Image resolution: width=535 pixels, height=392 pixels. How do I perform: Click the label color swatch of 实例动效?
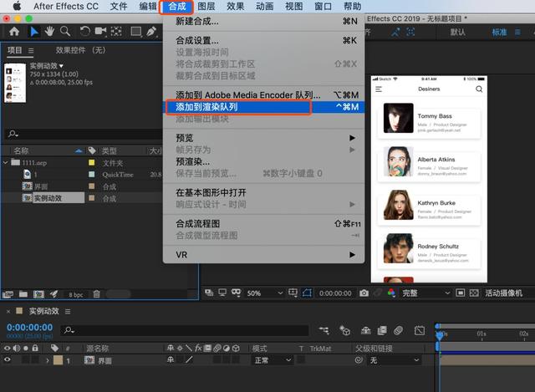click(x=92, y=198)
